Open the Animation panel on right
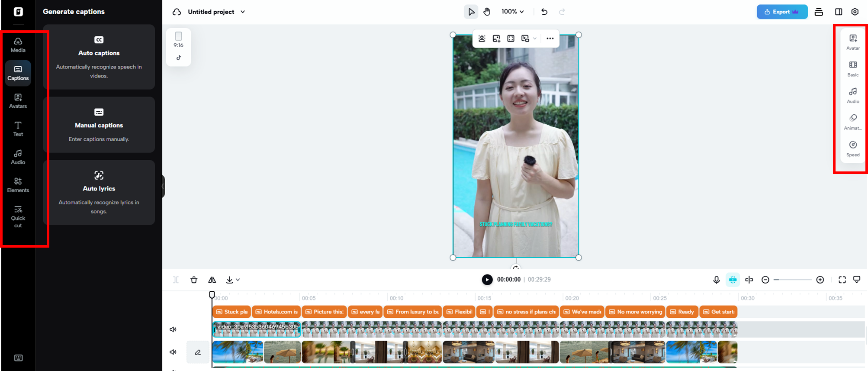The width and height of the screenshot is (868, 371). pos(852,122)
